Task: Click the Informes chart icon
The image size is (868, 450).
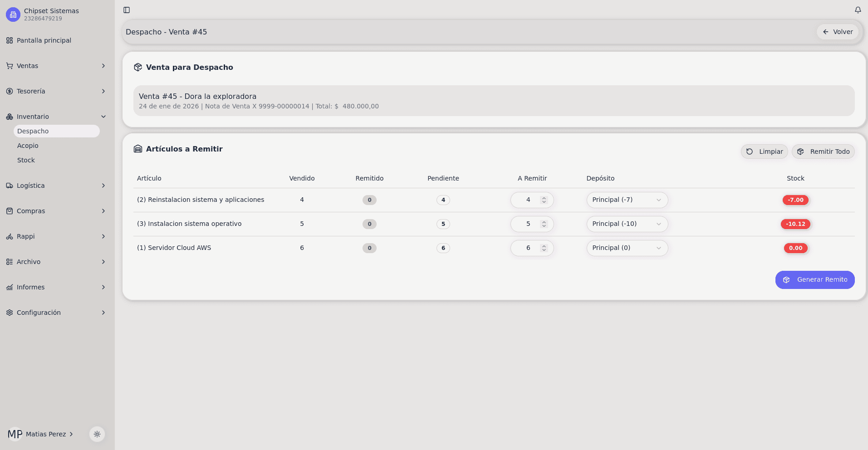Action: (x=10, y=287)
